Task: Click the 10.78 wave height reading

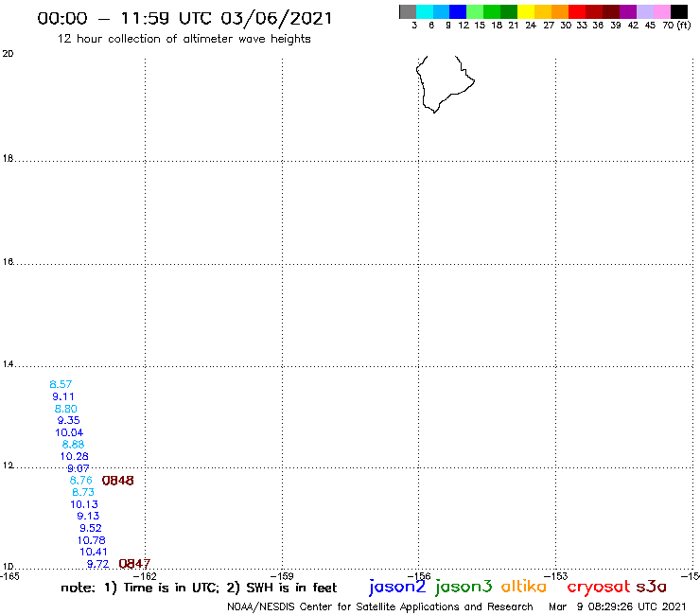Action: [x=92, y=540]
